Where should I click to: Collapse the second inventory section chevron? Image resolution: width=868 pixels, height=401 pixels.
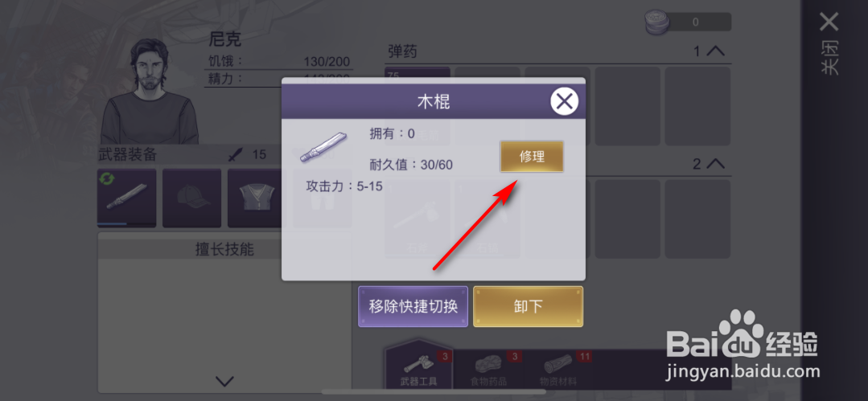[x=716, y=164]
